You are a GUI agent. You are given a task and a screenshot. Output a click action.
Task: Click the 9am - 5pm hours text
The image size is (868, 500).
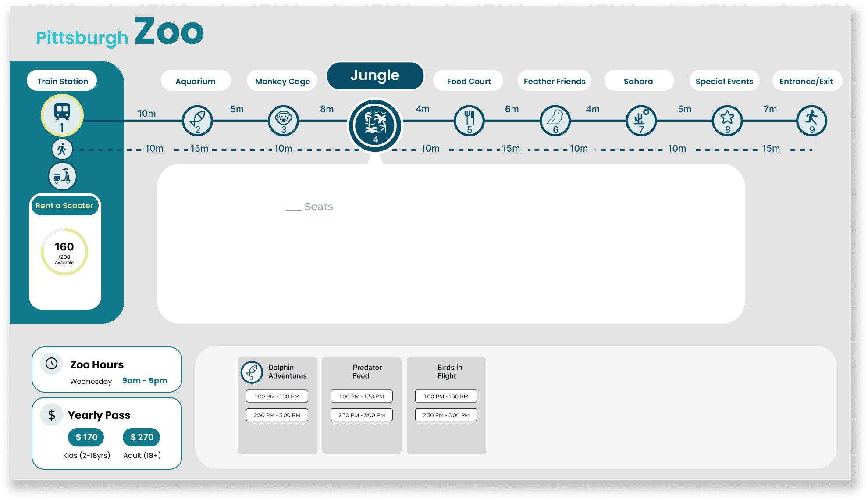click(x=145, y=380)
